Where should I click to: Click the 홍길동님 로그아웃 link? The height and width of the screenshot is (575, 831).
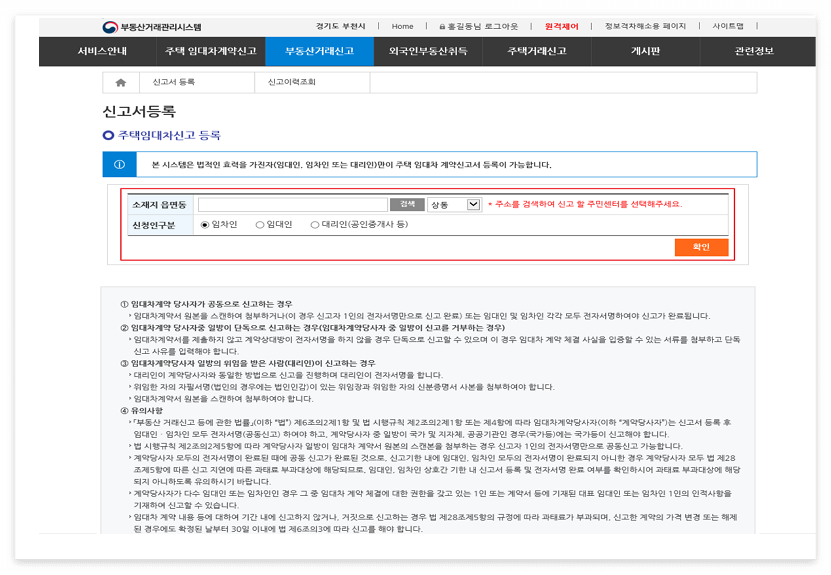point(479,26)
